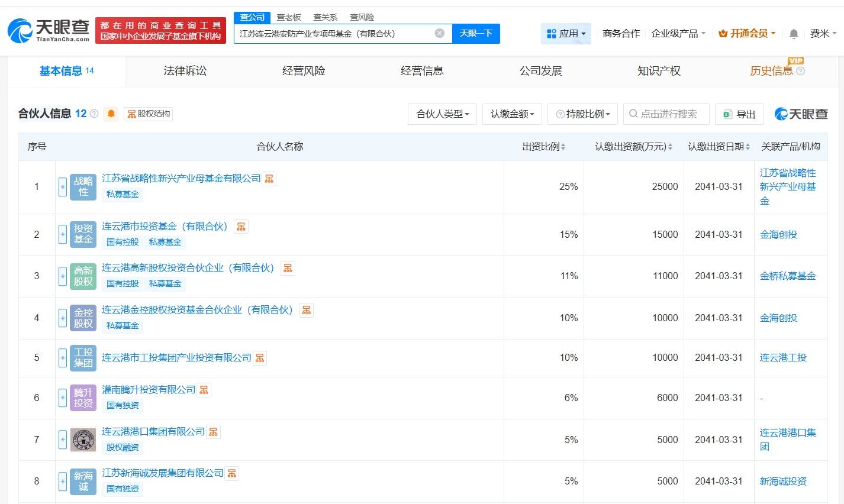Click equity structure icon beside 灌南腾升投资有限公司

pyautogui.click(x=204, y=390)
